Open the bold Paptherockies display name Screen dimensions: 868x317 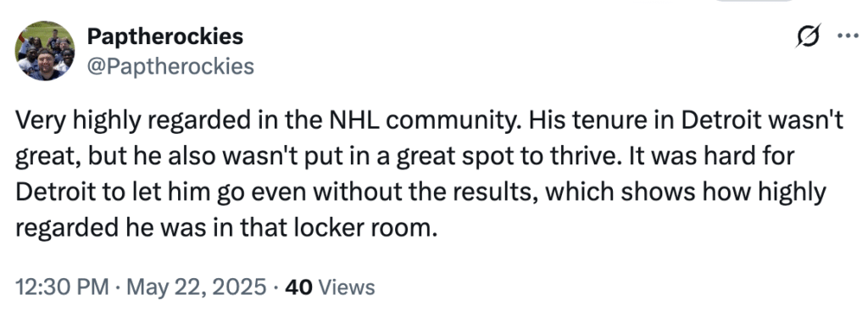coord(165,36)
